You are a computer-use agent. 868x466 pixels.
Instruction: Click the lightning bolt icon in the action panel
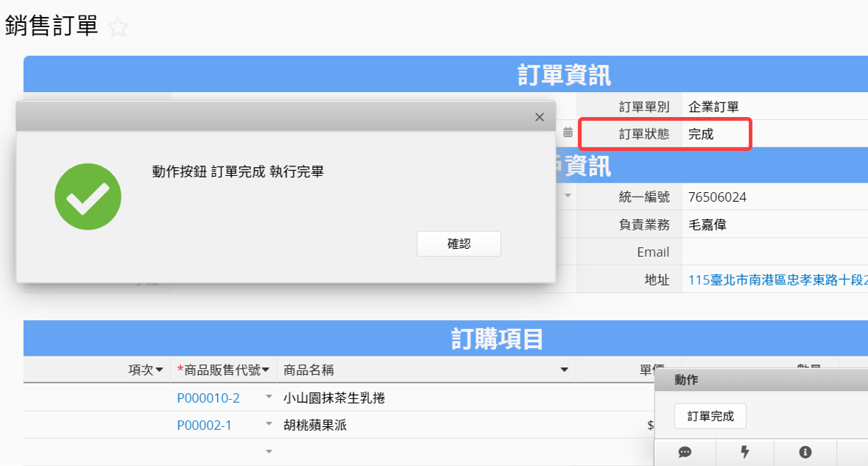745,452
